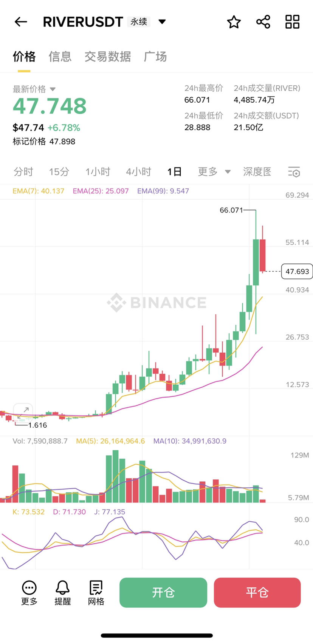Add RIVERUSDT to favorites with star

tap(234, 22)
